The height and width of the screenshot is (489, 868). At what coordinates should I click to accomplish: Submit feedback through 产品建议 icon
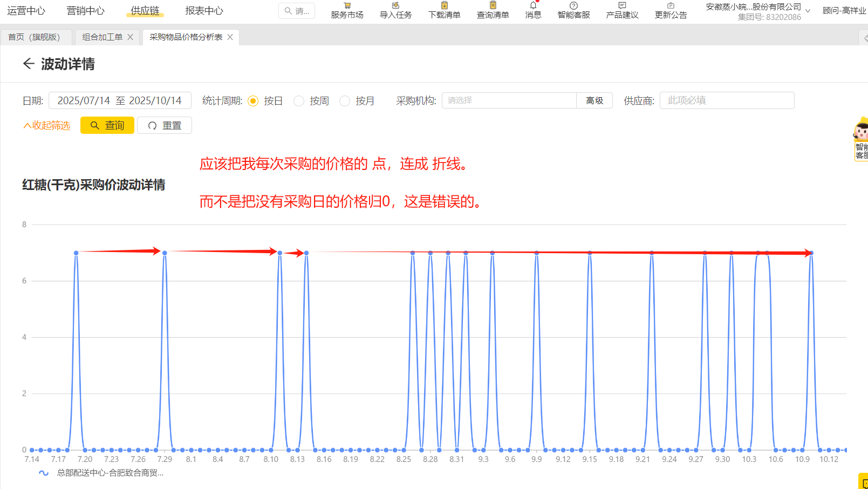point(621,11)
